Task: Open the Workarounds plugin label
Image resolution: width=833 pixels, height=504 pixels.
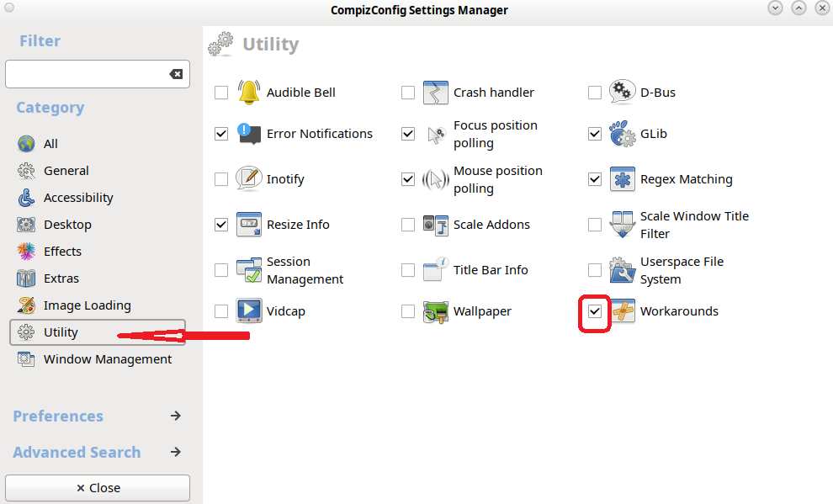Action: [x=679, y=311]
